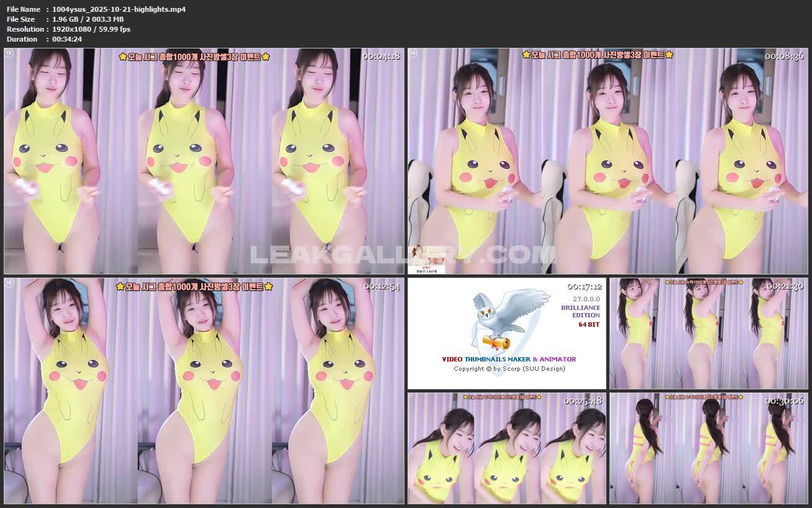Select the file size value 1.96 GB / 2 003.3 MB
Viewport: 812px width, 508px height.
[89, 19]
